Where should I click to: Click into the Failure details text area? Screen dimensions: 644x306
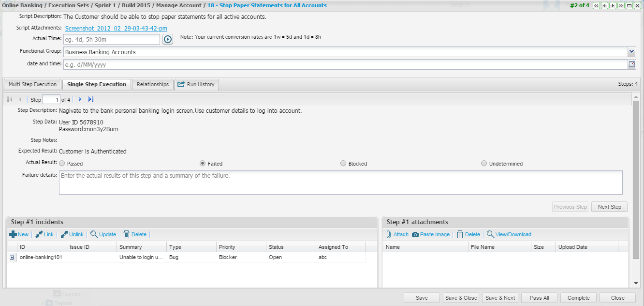tap(340, 183)
